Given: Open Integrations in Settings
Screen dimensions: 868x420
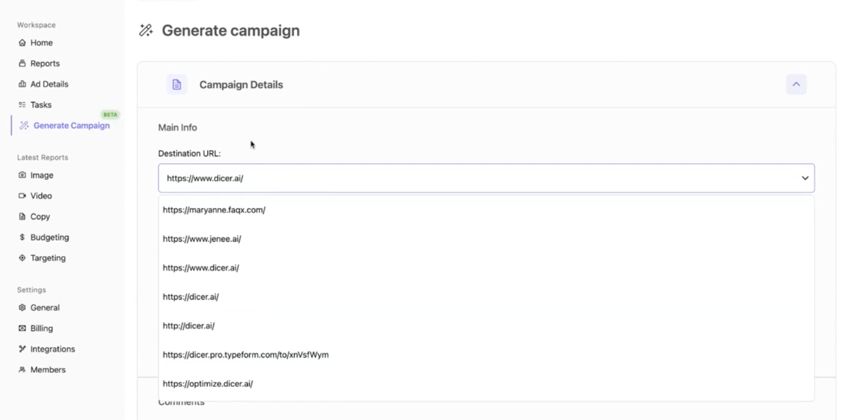Looking at the screenshot, I should 52,349.
